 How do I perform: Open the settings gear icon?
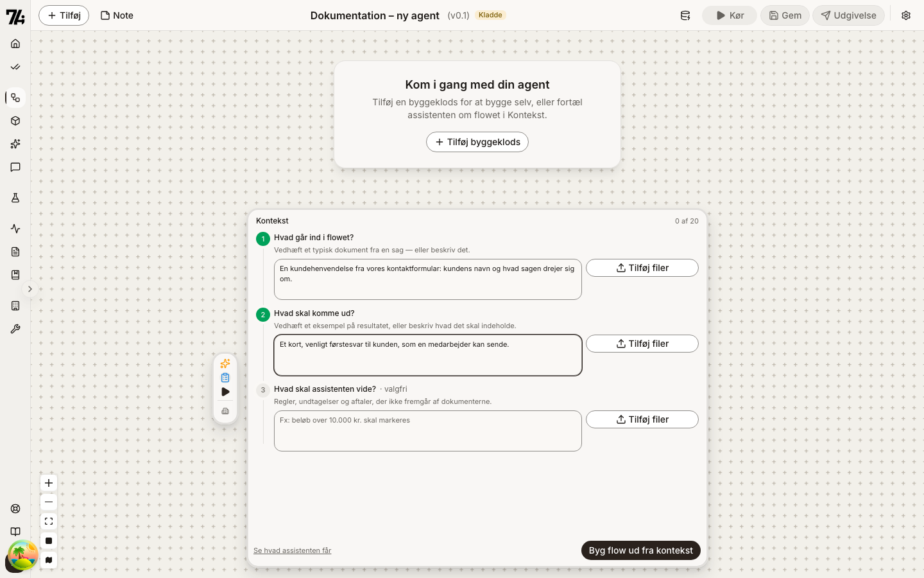[906, 15]
